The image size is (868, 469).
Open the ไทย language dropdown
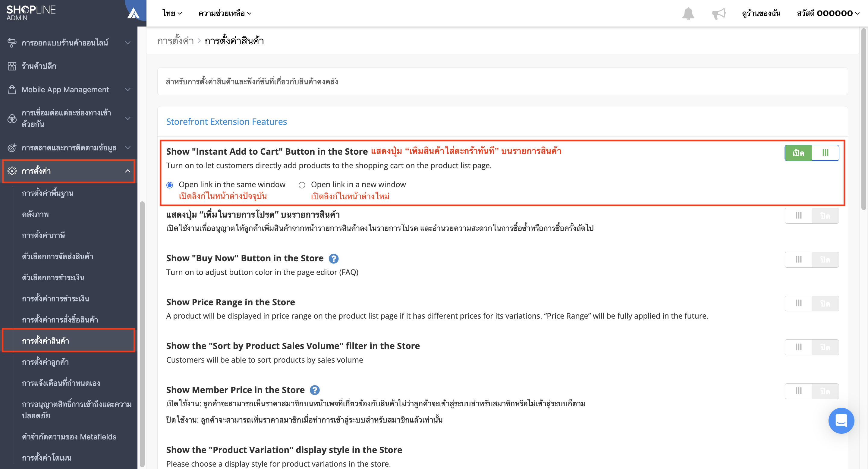pyautogui.click(x=172, y=14)
